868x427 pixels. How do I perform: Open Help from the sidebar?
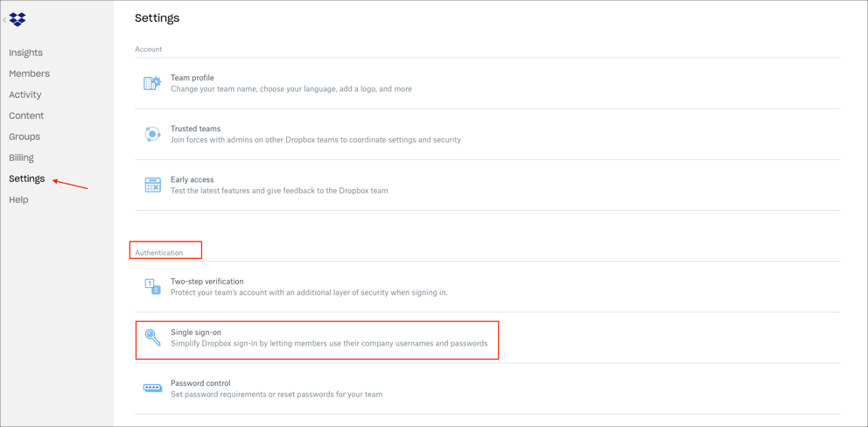pos(18,199)
